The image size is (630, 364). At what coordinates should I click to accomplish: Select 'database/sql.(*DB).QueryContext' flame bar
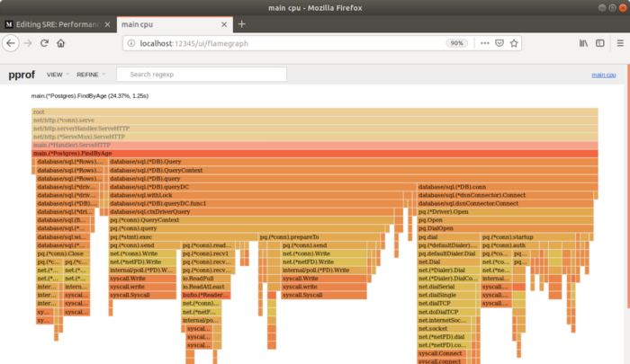353,170
